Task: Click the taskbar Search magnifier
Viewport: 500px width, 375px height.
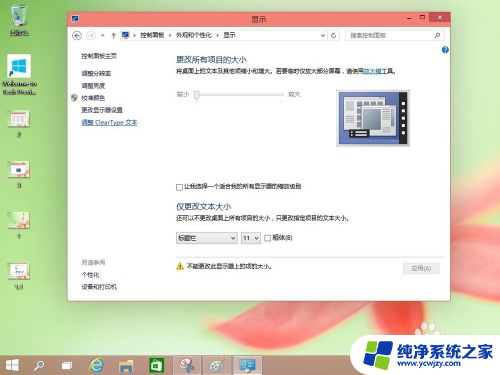Action: [x=39, y=365]
